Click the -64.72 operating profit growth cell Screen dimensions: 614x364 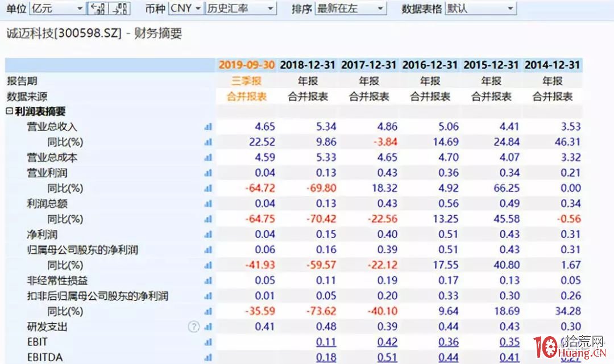pyautogui.click(x=260, y=189)
